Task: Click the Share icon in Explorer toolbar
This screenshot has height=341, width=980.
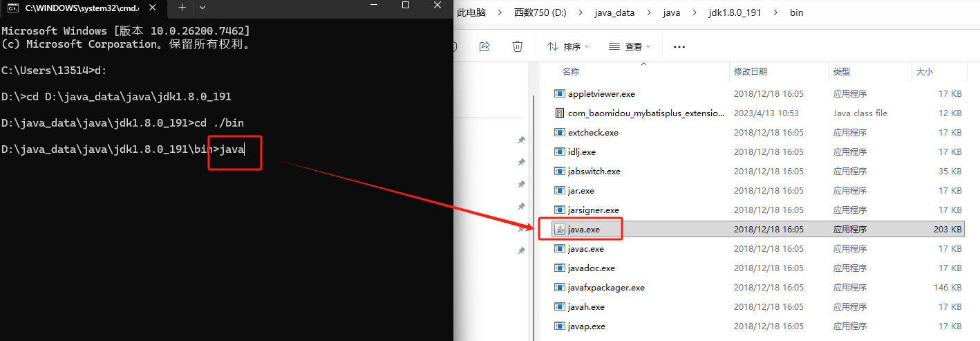Action: click(484, 46)
